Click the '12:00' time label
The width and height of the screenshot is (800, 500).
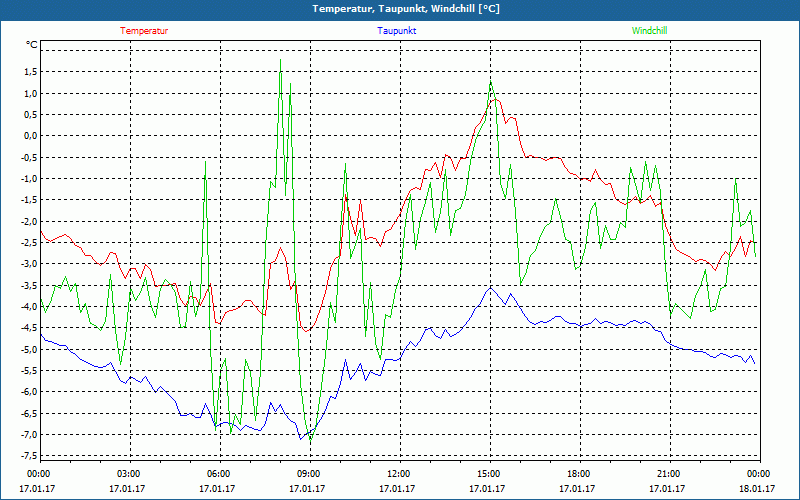[397, 474]
